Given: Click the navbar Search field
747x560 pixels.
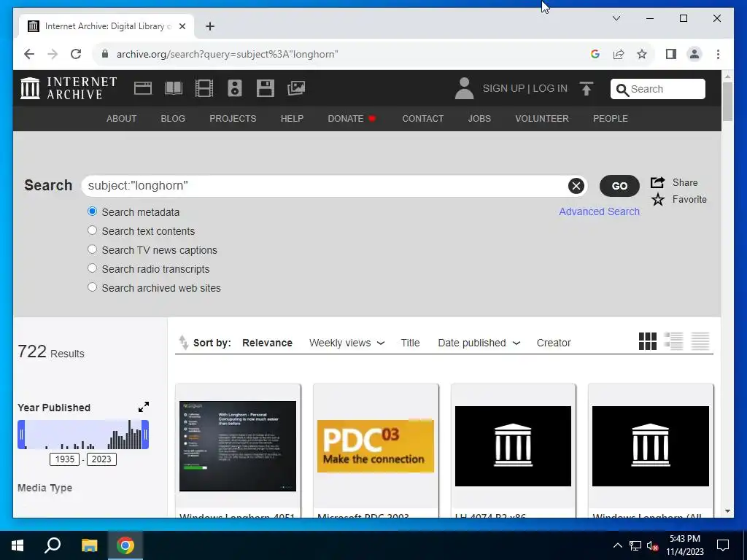Looking at the screenshot, I should [x=658, y=89].
